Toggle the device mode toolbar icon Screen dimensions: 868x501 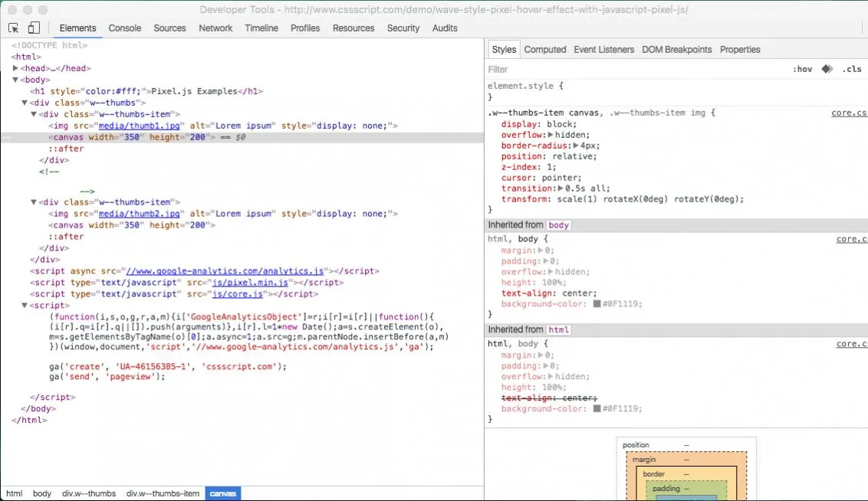pos(34,28)
